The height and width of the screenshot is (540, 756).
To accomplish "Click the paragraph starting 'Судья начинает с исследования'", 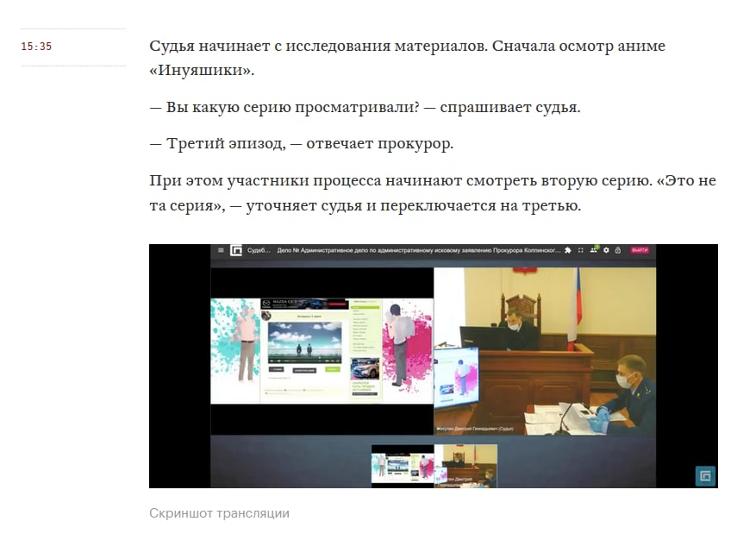I will (x=408, y=58).
